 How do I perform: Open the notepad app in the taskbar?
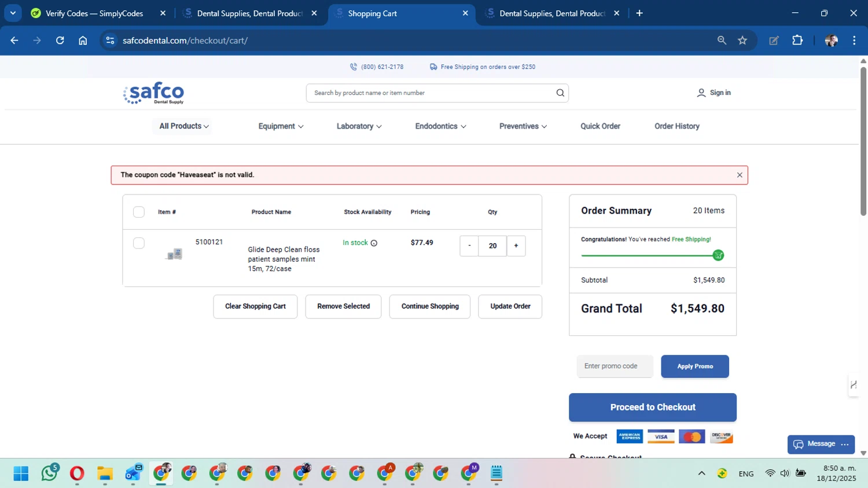pyautogui.click(x=496, y=474)
